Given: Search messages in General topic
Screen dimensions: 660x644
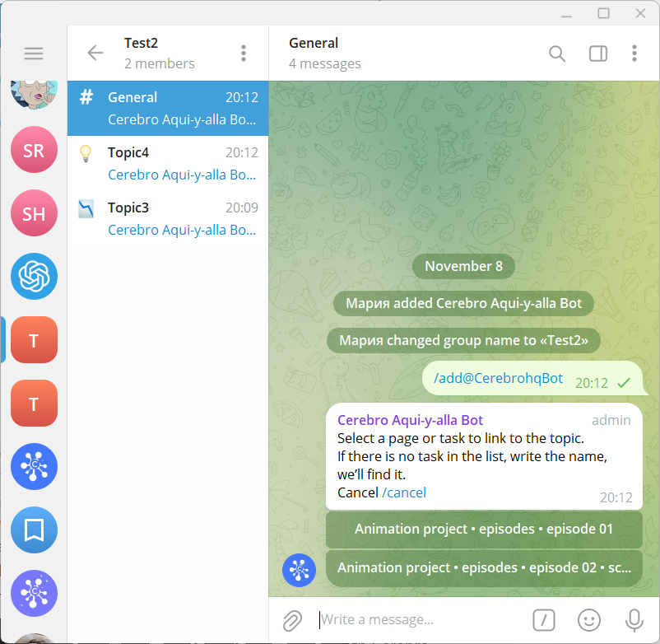Looking at the screenshot, I should [557, 54].
